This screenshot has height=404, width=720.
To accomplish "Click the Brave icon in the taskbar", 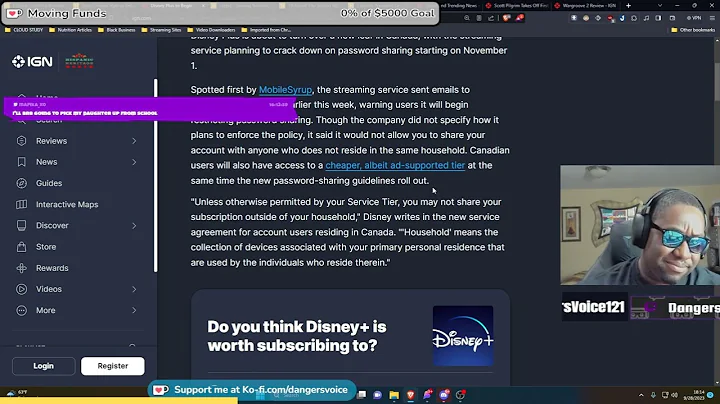I will tap(411, 395).
